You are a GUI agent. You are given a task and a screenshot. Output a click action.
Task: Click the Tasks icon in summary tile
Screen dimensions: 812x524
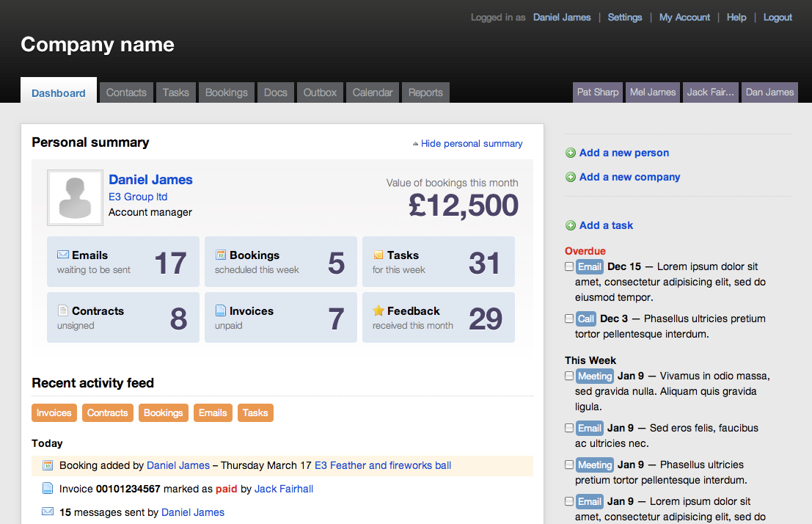(378, 255)
